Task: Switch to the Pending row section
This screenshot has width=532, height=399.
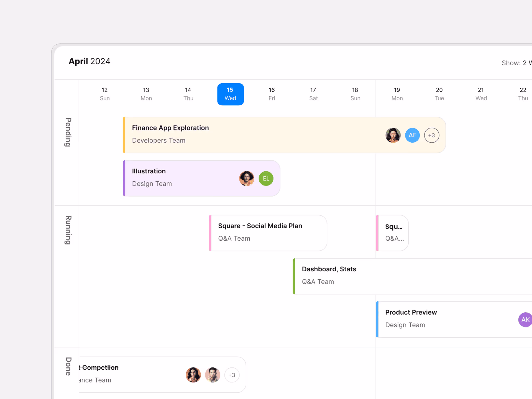Action: click(67, 133)
